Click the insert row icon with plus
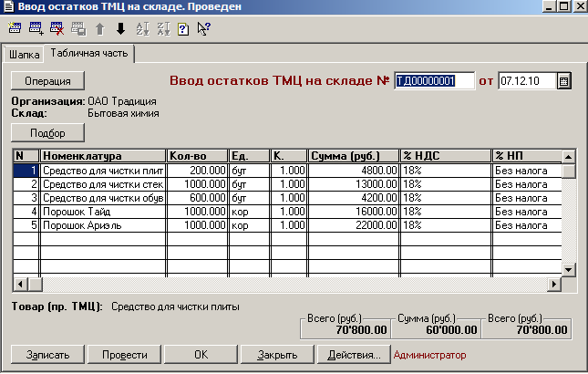 36,28
